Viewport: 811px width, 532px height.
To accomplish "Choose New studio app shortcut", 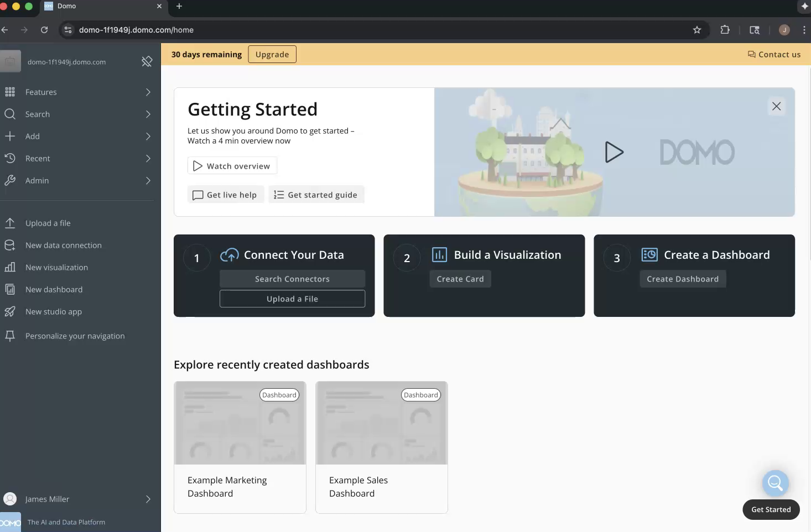I will [x=54, y=311].
